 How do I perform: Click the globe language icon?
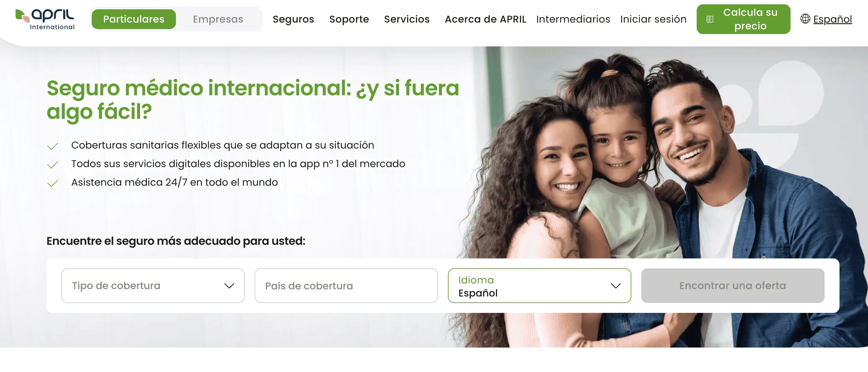(805, 19)
